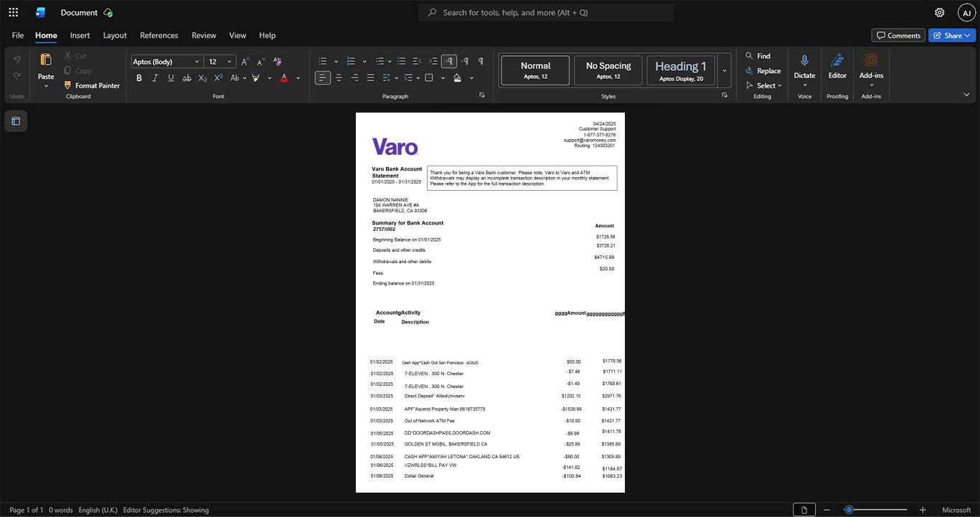Open the Styles group dialog launcher
Viewport: 980px width, 517px height.
pos(725,95)
